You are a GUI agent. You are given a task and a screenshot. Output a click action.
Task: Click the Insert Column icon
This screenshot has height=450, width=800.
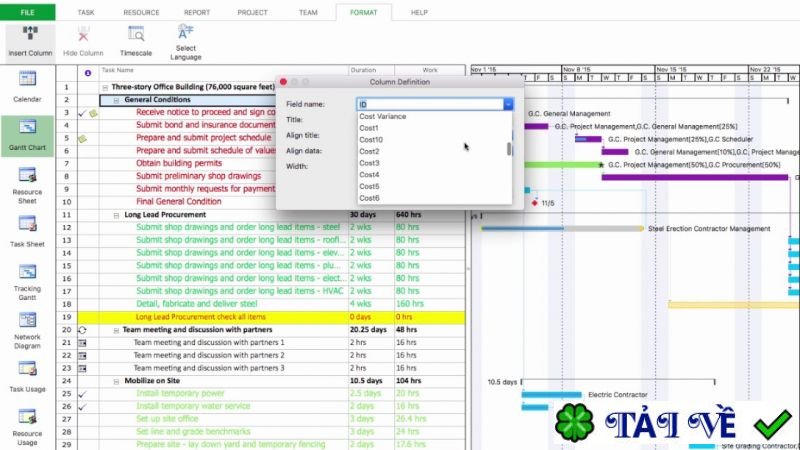30,34
